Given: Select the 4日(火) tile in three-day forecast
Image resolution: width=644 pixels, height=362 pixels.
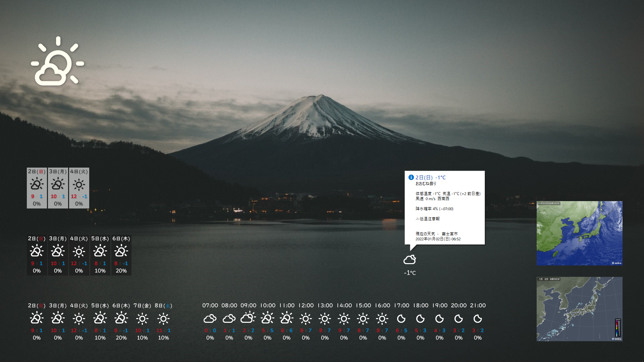Looking at the screenshot, I should 79,188.
